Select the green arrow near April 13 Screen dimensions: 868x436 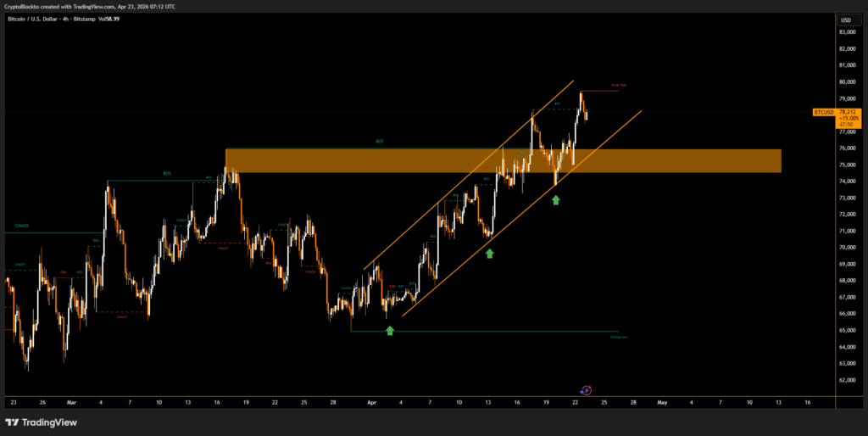pyautogui.click(x=489, y=253)
